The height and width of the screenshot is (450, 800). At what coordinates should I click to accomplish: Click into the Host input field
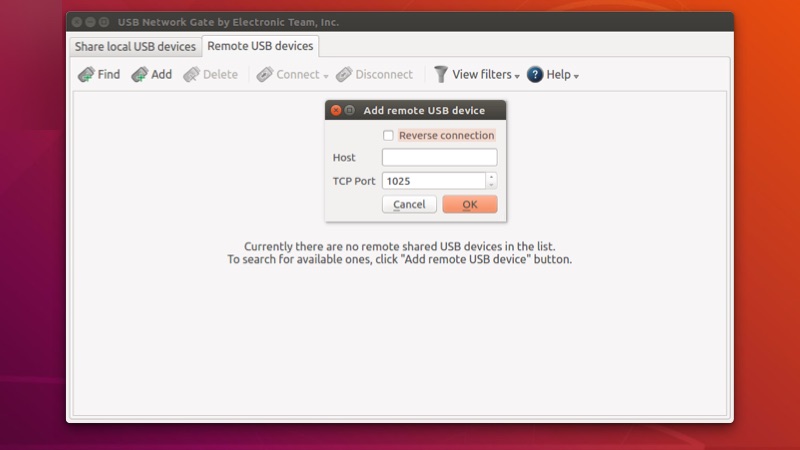439,157
